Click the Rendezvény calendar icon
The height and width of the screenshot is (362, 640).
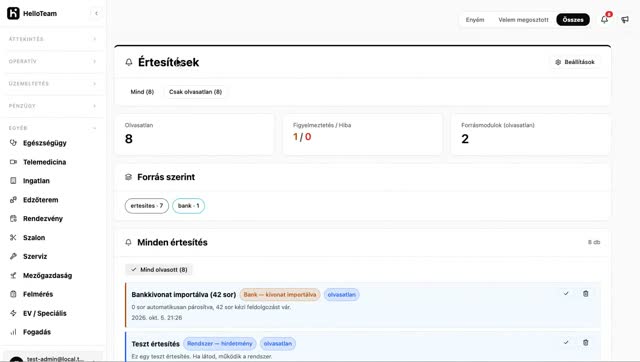click(x=13, y=218)
